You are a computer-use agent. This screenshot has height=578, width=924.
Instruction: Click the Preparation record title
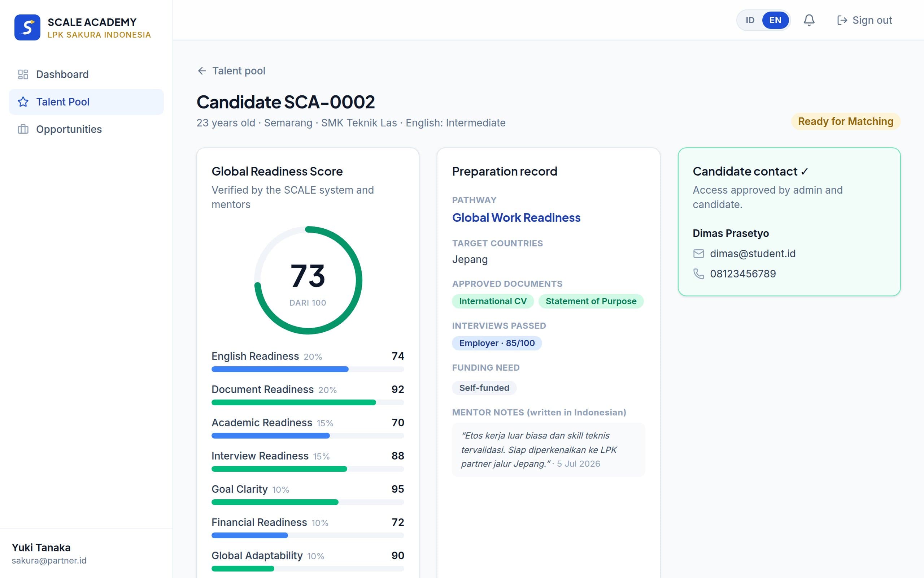point(504,171)
